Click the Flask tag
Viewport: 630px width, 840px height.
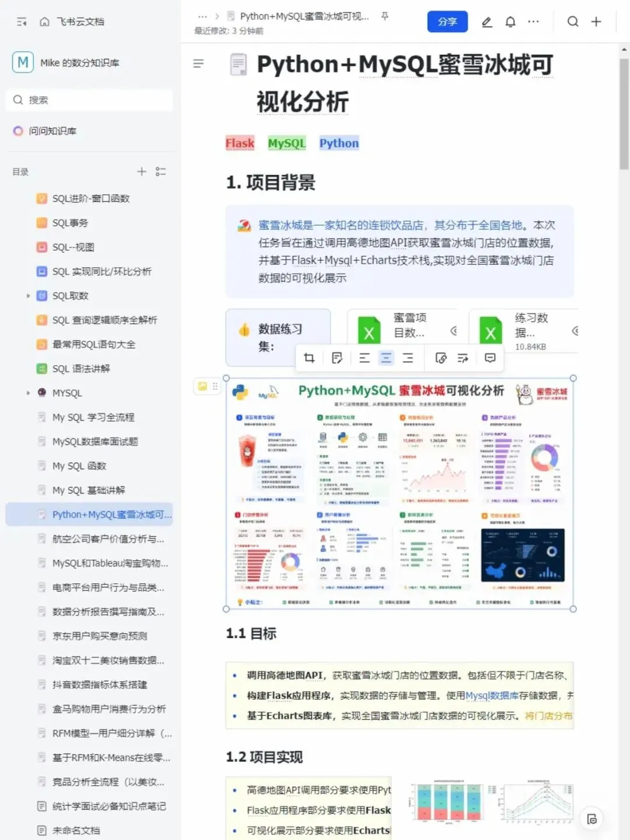pyautogui.click(x=240, y=143)
